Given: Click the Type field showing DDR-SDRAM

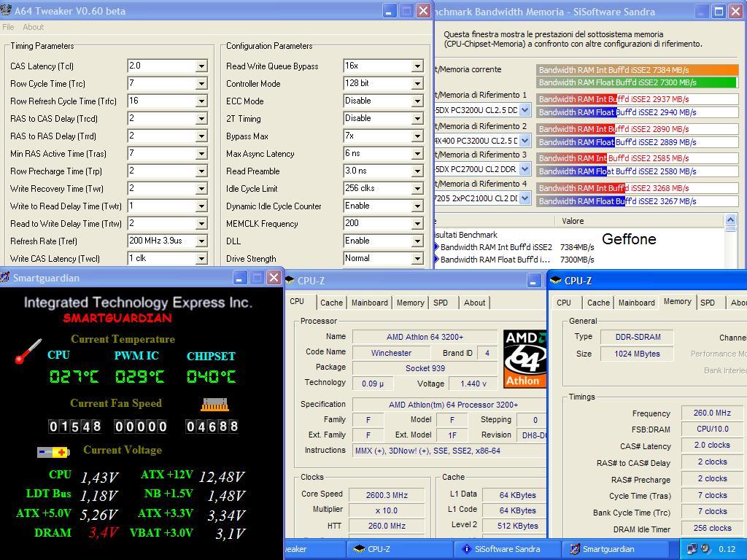Looking at the screenshot, I should pos(638,337).
